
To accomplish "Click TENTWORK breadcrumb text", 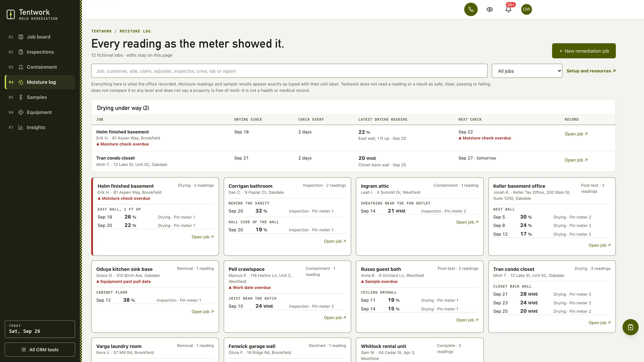I will [101, 31].
